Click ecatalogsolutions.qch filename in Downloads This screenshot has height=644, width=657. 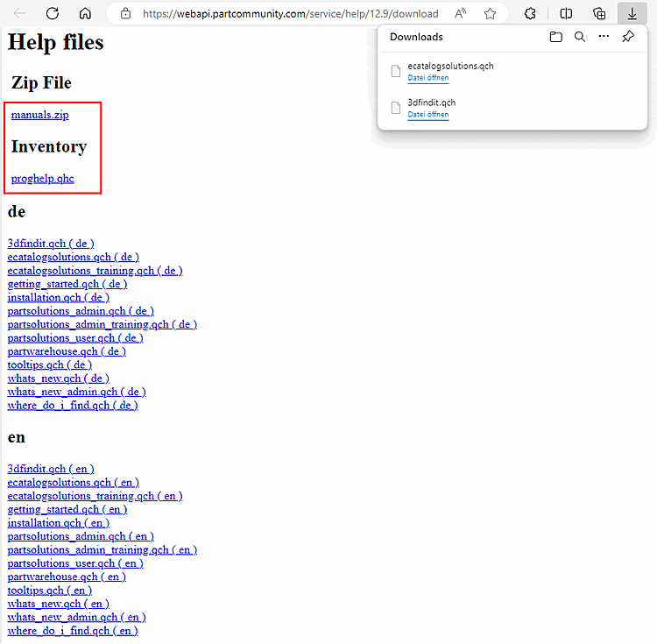[x=450, y=66]
